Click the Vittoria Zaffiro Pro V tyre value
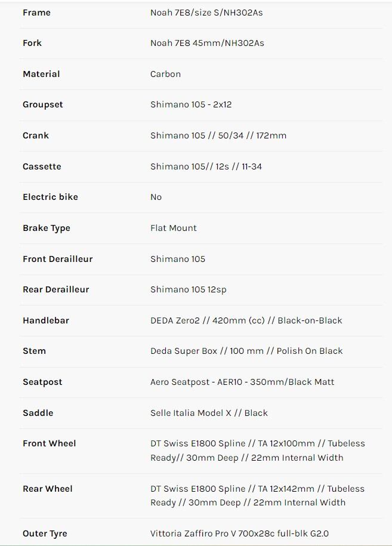392x546 pixels. [239, 533]
